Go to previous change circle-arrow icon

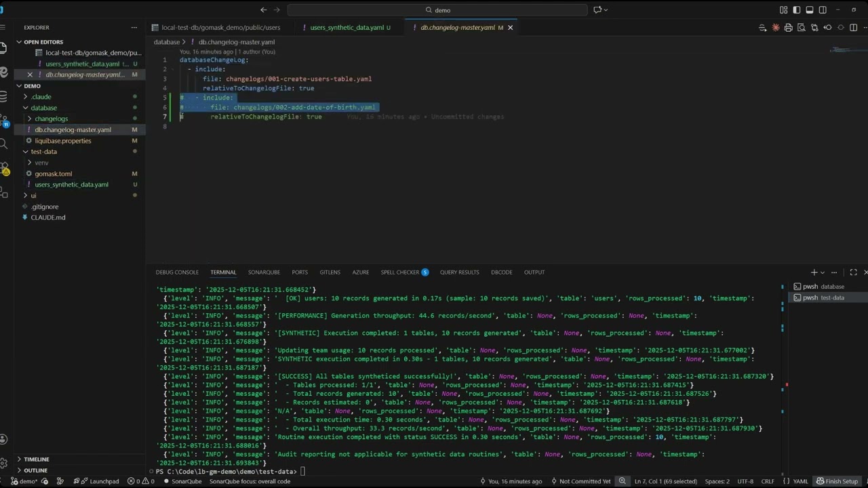tap(827, 28)
